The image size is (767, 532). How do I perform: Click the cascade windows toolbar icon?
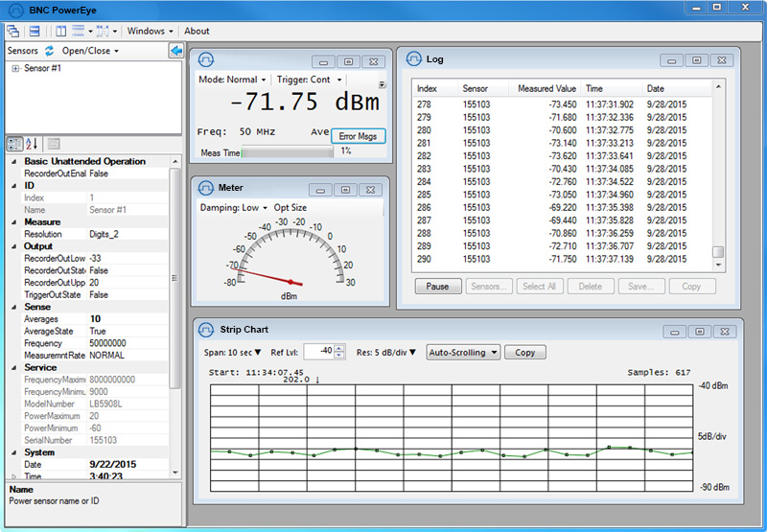point(13,32)
